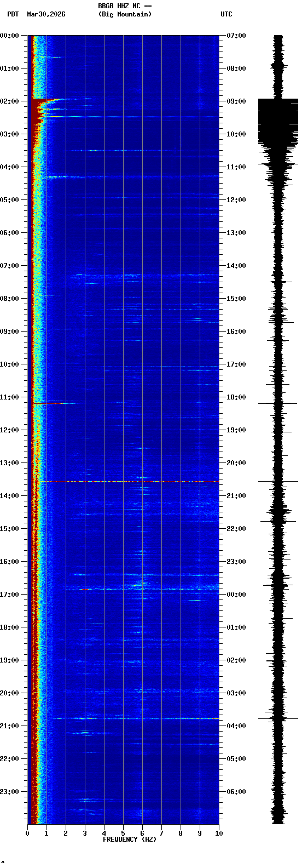Click the date 'Mar30,2026'
Screen dimensions: 302x868
pyautogui.click(x=46, y=14)
